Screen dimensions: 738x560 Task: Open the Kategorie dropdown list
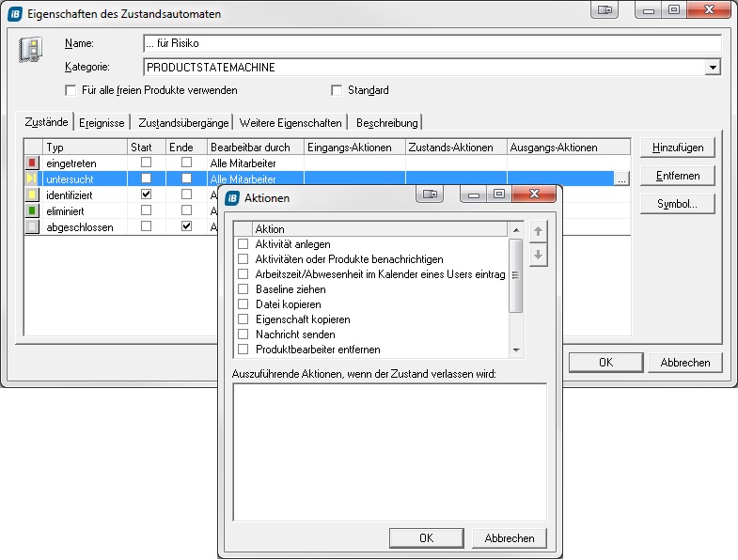pos(714,68)
